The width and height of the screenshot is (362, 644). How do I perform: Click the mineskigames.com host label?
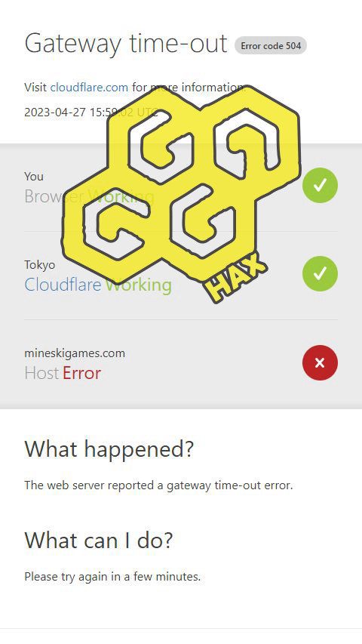click(x=75, y=353)
